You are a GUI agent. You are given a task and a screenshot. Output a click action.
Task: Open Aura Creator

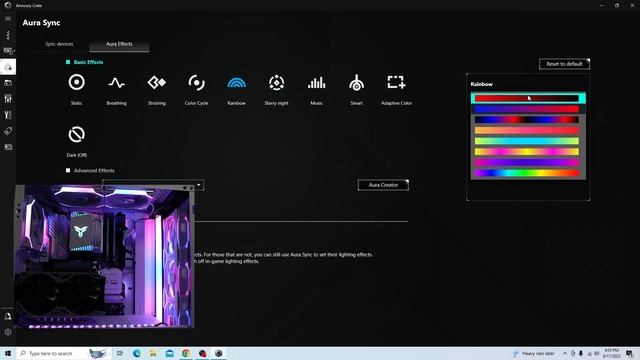point(383,185)
